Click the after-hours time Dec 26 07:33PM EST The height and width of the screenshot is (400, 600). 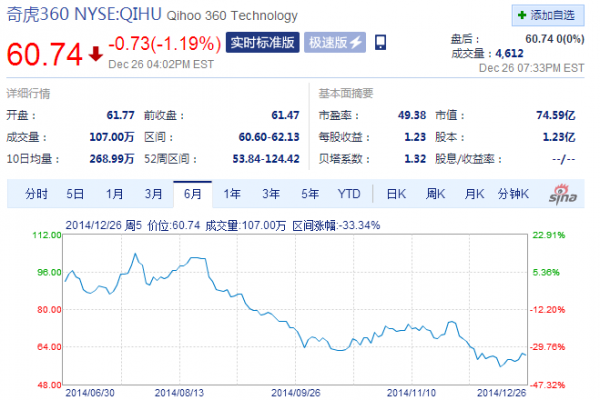532,68
